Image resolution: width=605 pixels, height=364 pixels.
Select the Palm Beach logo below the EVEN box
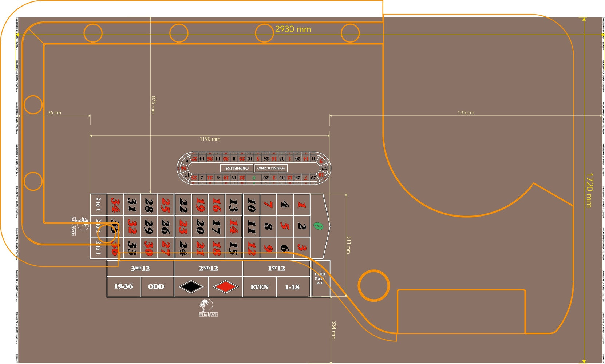(x=208, y=308)
